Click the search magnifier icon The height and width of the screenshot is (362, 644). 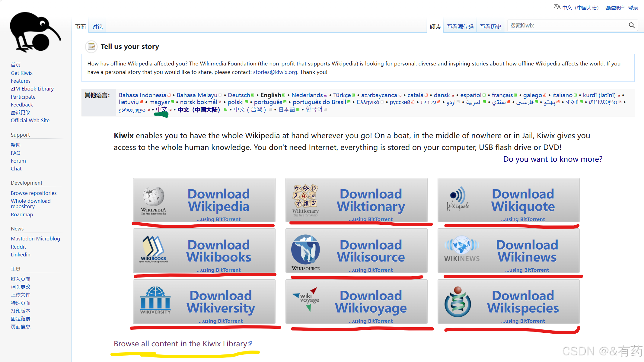click(632, 26)
